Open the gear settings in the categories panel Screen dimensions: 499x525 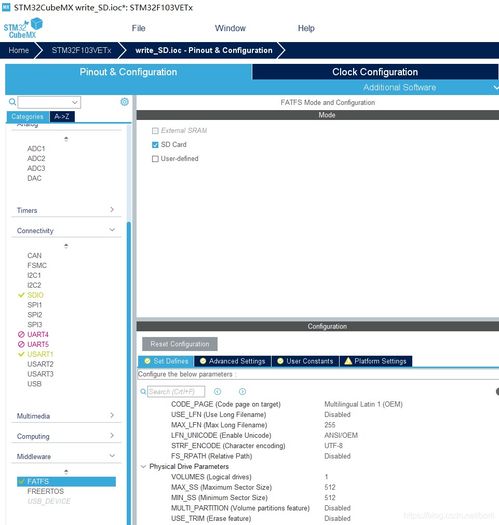[x=124, y=102]
